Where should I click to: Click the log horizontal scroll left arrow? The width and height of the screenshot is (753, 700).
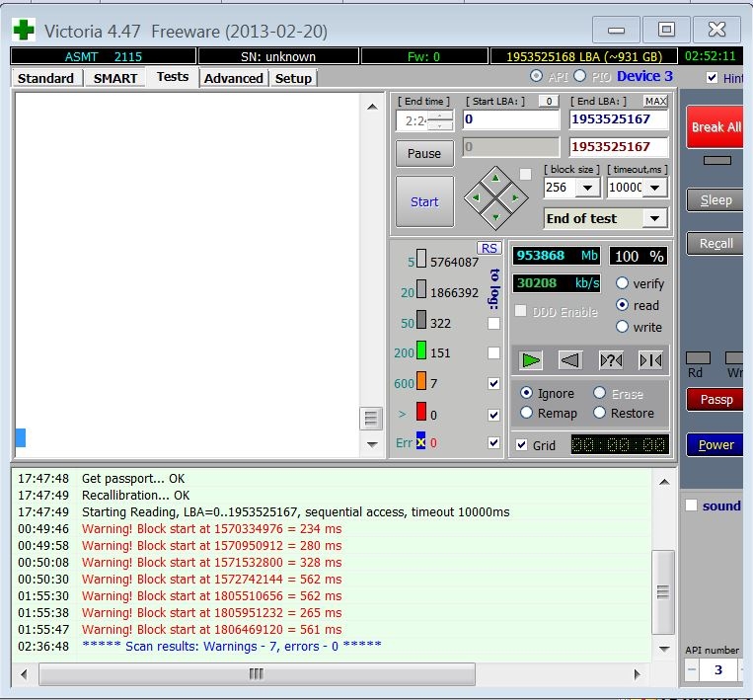tap(24, 674)
